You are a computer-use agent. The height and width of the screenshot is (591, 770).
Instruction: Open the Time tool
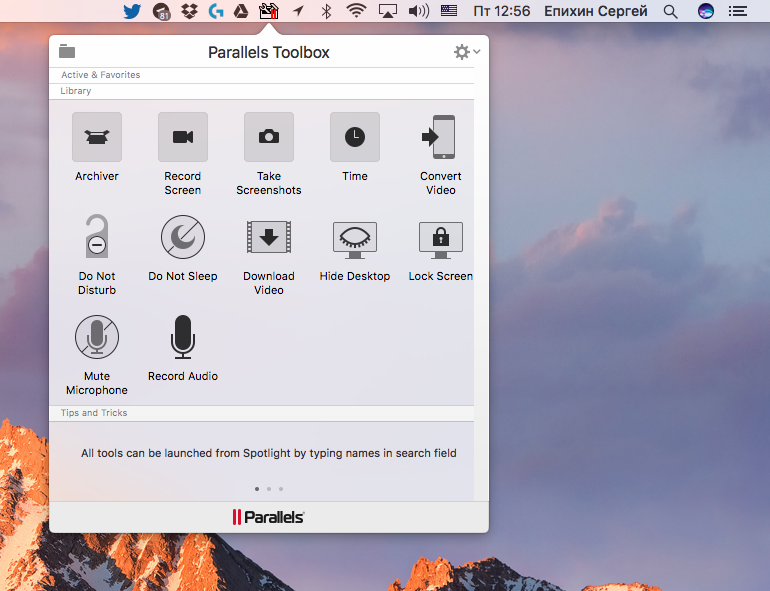point(355,138)
